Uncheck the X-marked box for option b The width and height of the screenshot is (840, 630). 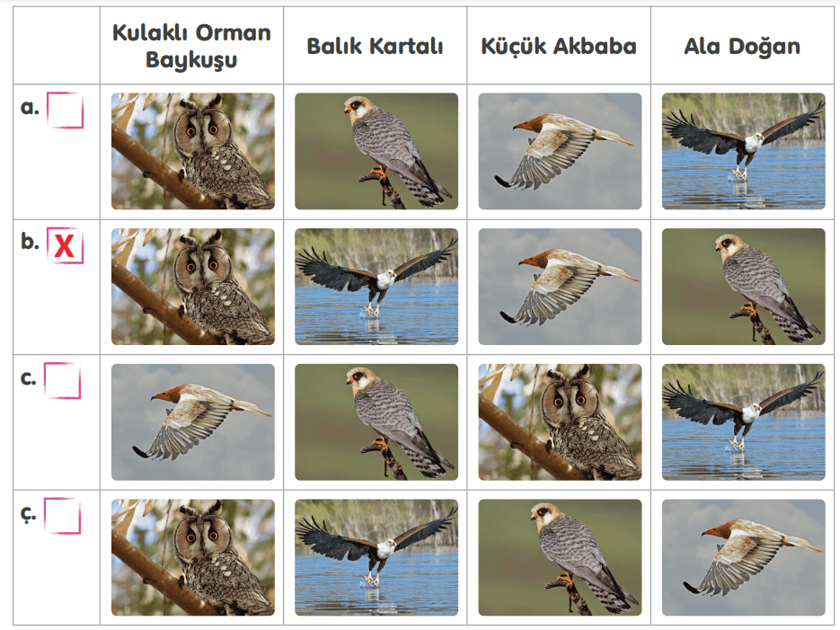[65, 245]
